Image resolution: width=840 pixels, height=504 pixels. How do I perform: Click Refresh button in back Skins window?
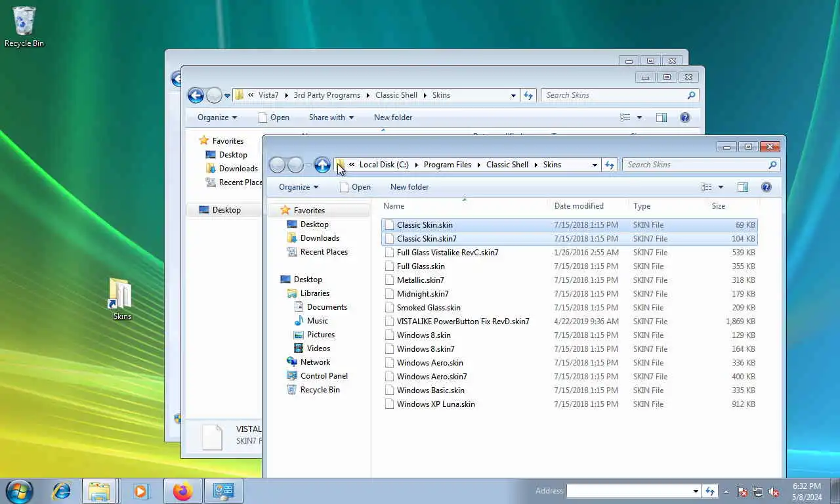[x=528, y=95]
